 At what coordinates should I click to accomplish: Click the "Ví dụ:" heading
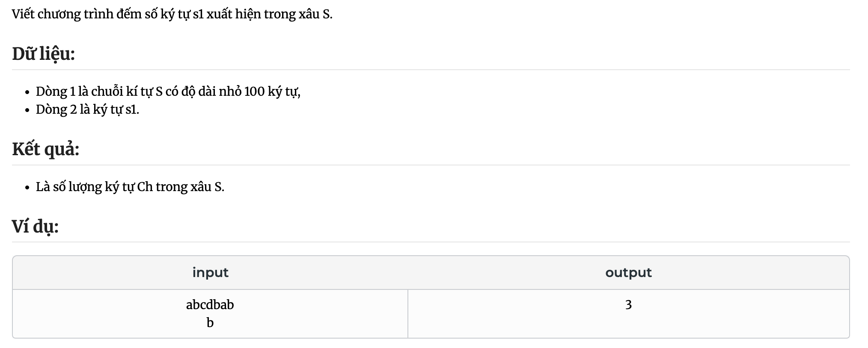click(x=35, y=226)
